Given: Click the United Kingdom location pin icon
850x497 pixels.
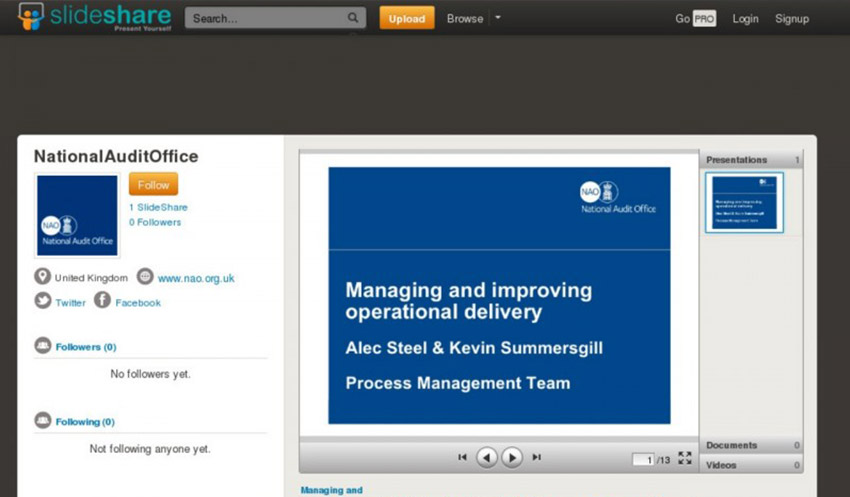Looking at the screenshot, I should point(42,276).
